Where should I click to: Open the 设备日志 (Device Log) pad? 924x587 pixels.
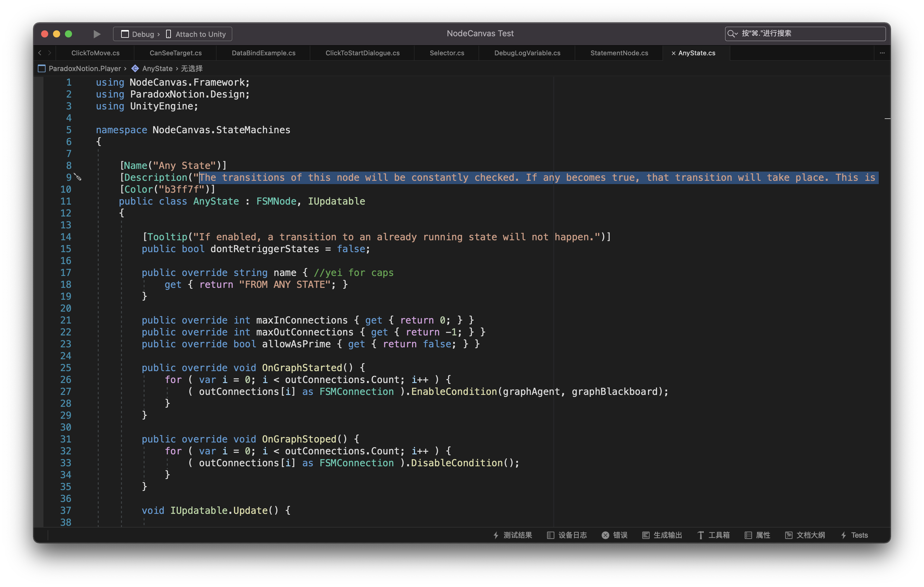tap(567, 535)
